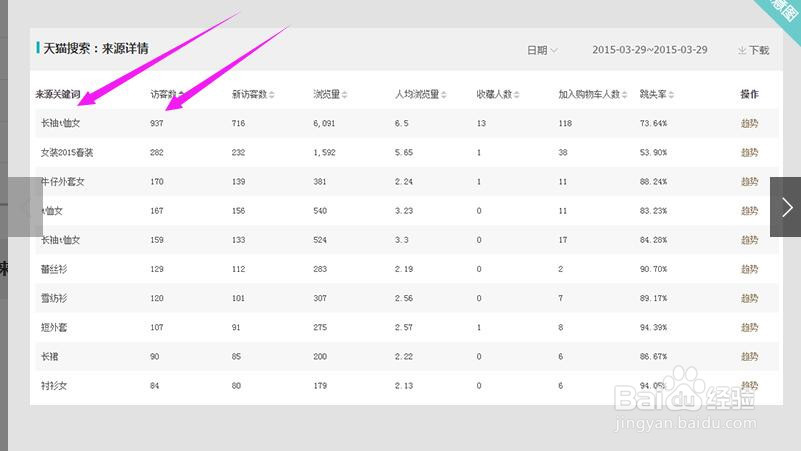Click average views value 2.57
The width and height of the screenshot is (801, 451).
point(404,327)
